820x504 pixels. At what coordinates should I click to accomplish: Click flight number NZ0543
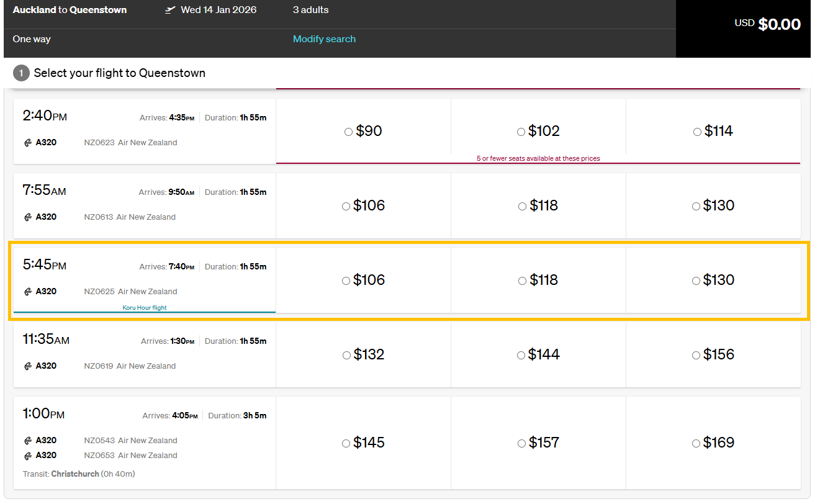pos(100,441)
